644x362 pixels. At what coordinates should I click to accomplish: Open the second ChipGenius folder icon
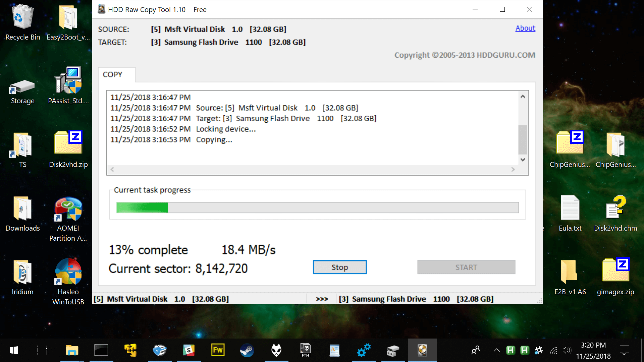click(615, 149)
